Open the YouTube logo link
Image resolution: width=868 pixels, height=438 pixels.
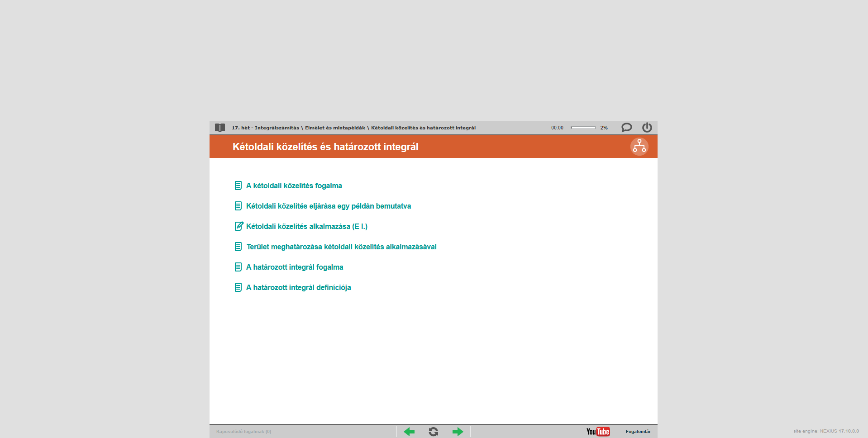(598, 432)
